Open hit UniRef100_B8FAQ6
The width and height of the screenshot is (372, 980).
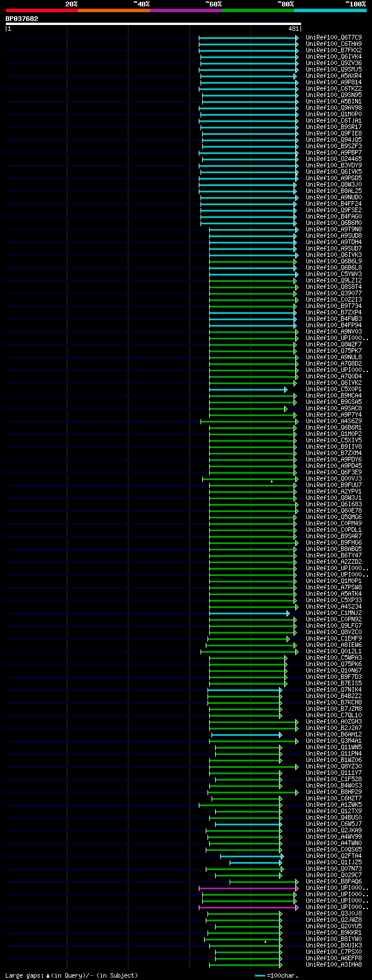334,881
